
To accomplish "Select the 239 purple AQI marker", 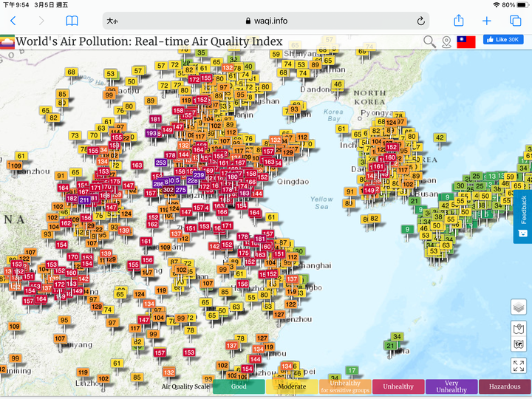I will click(199, 175).
